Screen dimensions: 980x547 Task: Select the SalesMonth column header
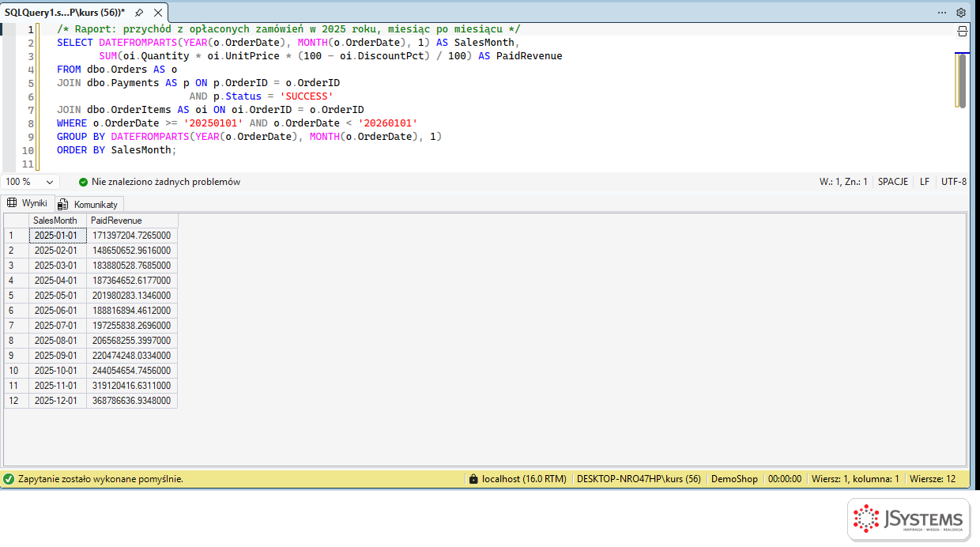coord(58,221)
